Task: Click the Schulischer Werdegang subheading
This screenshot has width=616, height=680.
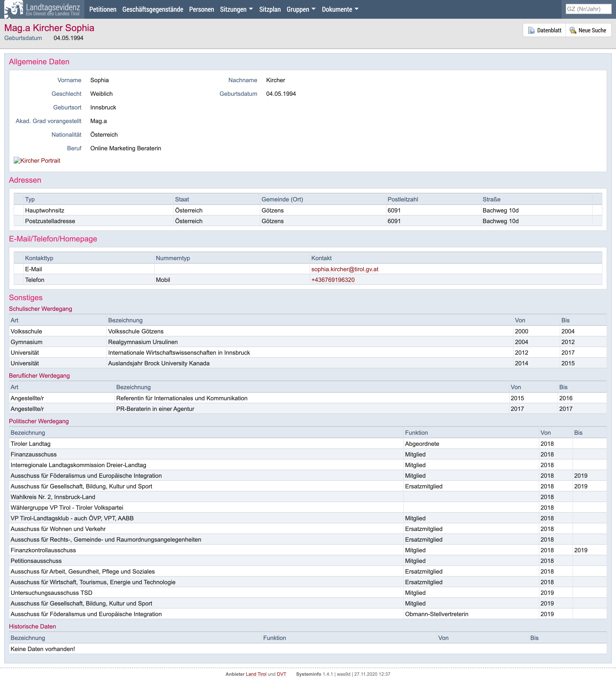Action: click(x=40, y=309)
